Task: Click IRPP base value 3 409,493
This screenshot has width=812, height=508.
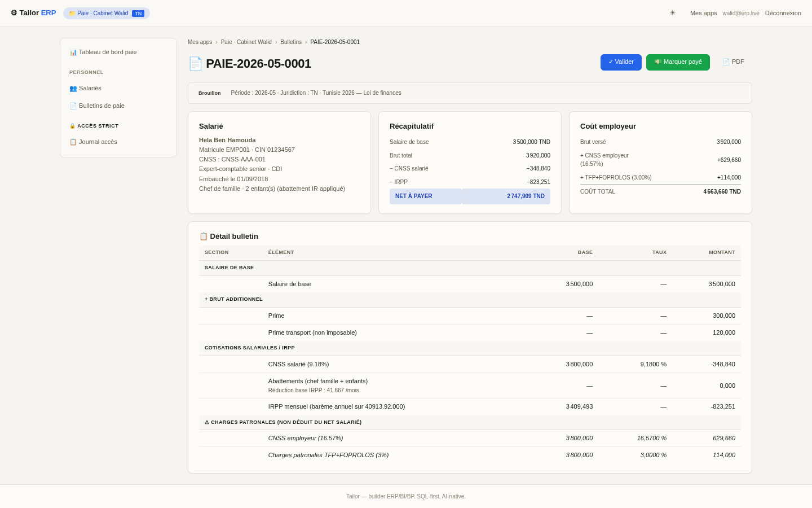Action: point(580,406)
